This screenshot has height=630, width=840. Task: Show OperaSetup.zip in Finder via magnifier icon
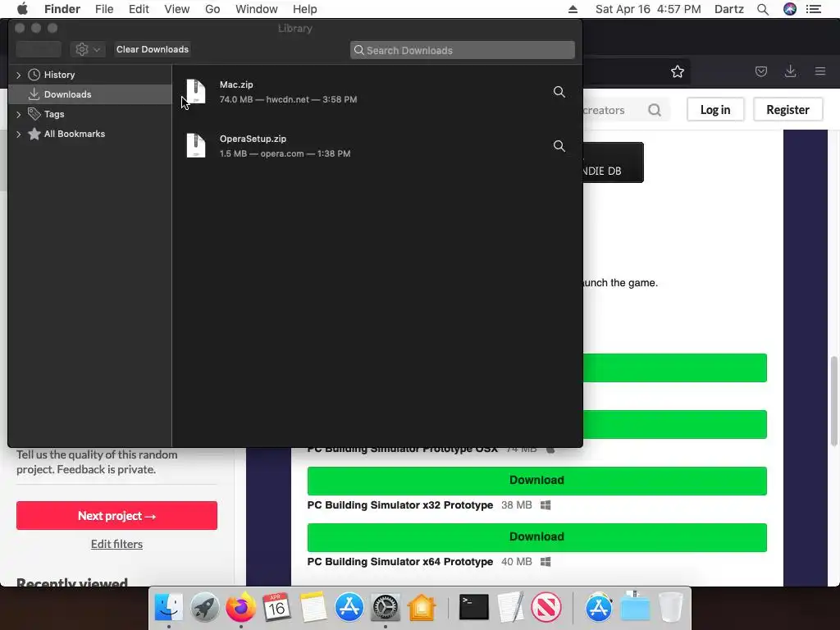point(559,146)
